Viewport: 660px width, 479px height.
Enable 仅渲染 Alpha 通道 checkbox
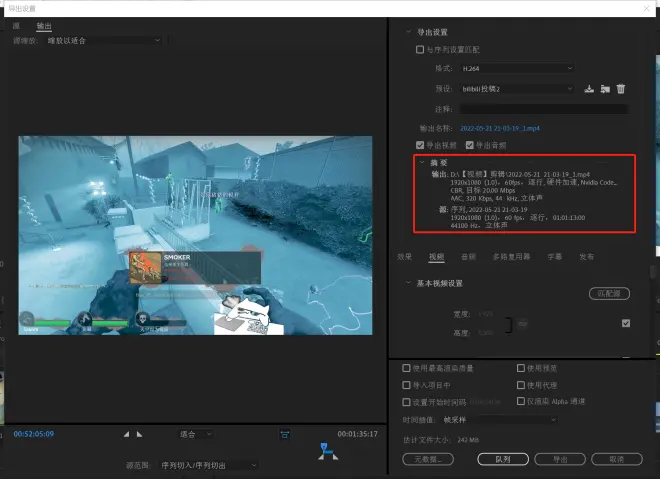pos(521,401)
